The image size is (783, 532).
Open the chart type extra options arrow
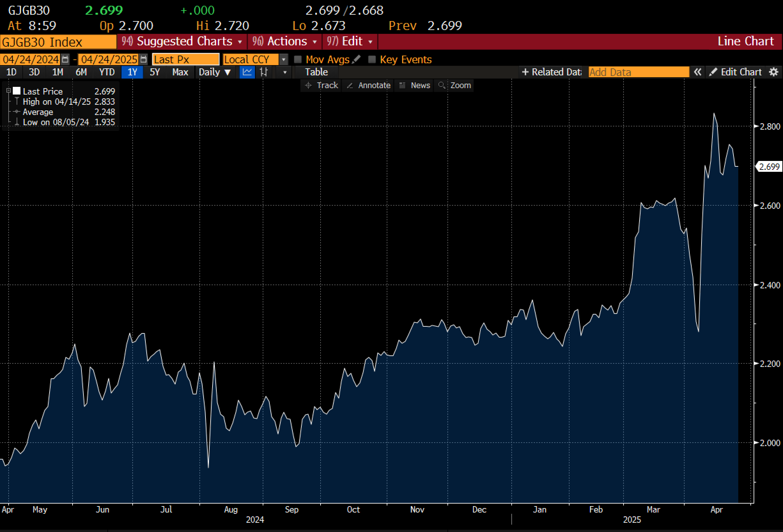click(x=285, y=72)
